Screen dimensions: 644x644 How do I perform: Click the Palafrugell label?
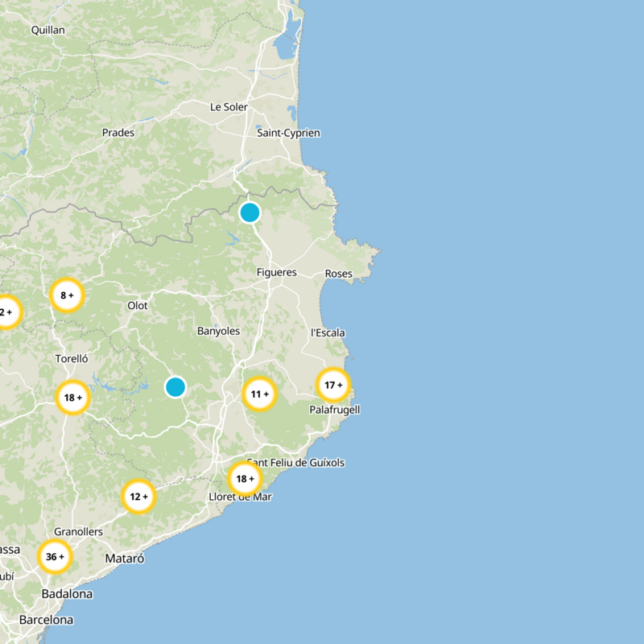coord(335,410)
